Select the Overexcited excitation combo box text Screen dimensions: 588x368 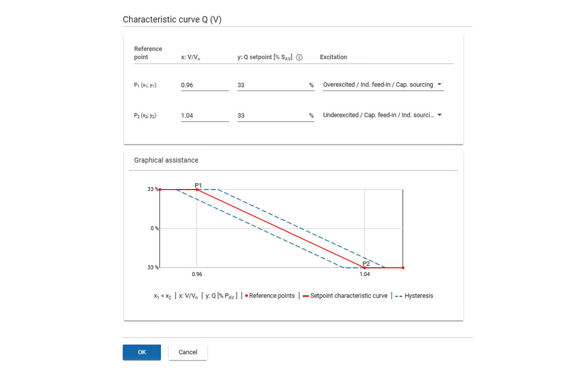tap(378, 85)
